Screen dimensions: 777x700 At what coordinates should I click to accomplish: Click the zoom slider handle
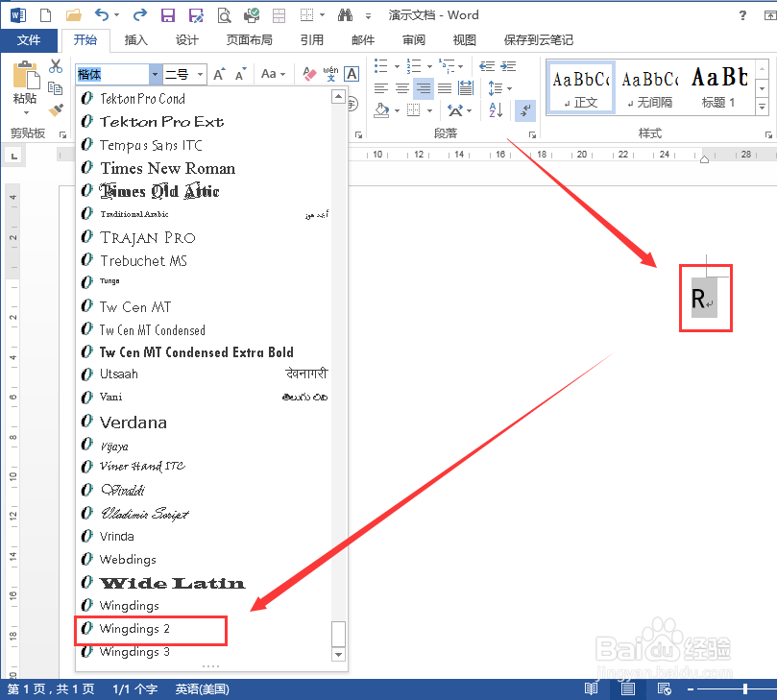point(744,688)
